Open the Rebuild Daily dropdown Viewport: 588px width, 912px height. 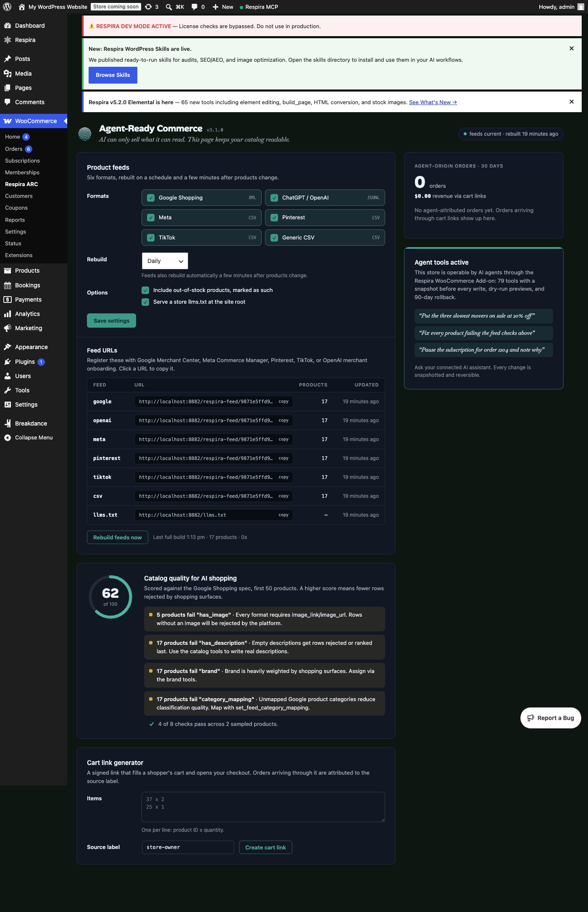[x=165, y=261]
